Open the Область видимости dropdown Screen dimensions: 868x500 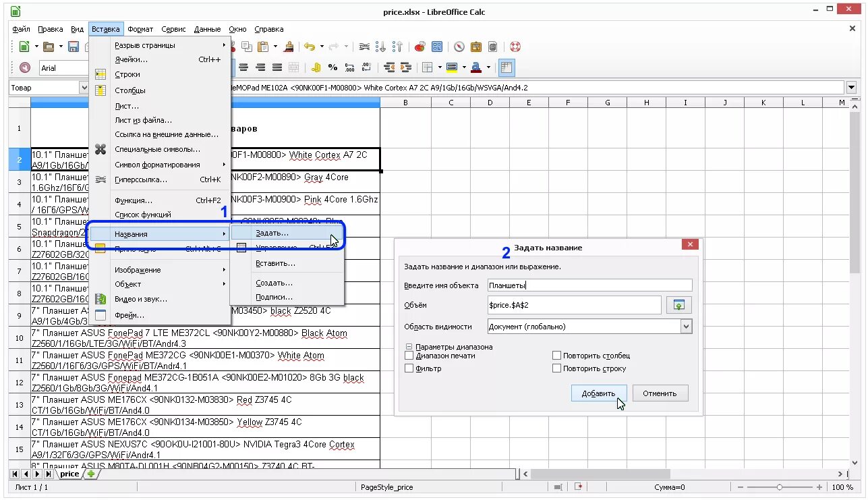coord(686,327)
